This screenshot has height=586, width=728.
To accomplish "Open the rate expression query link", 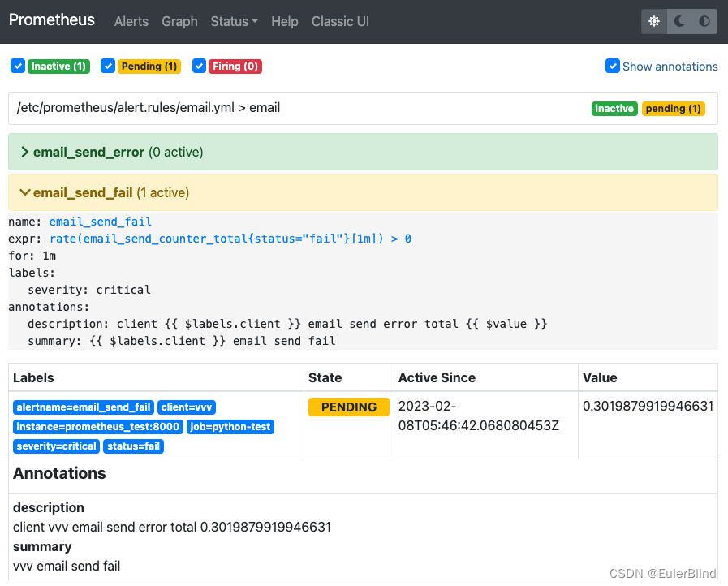I will coord(230,239).
